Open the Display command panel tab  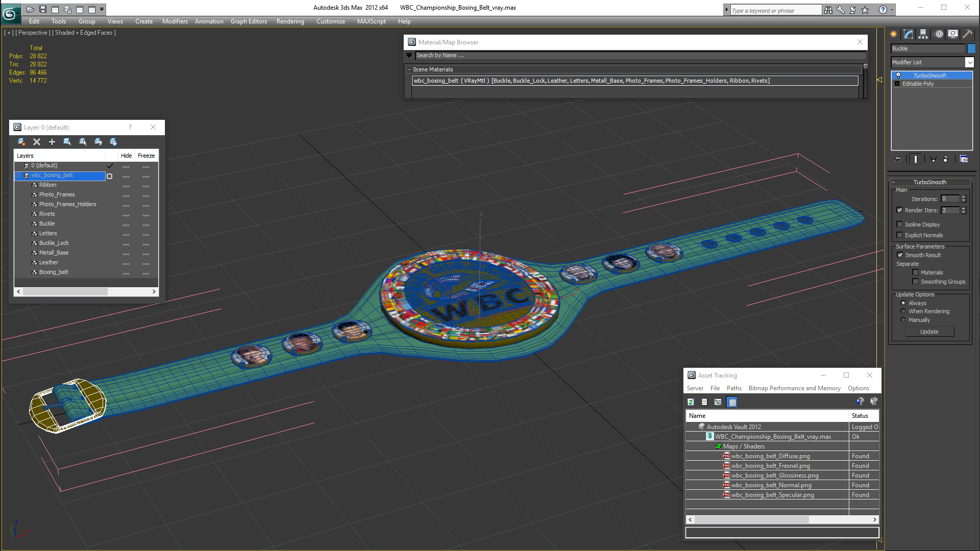point(953,34)
